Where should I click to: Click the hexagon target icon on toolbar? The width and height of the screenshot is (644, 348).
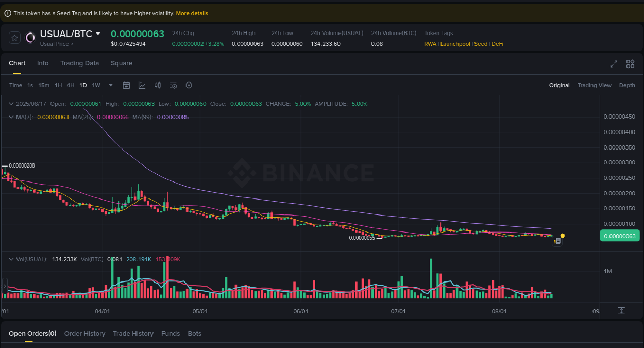tap(189, 85)
